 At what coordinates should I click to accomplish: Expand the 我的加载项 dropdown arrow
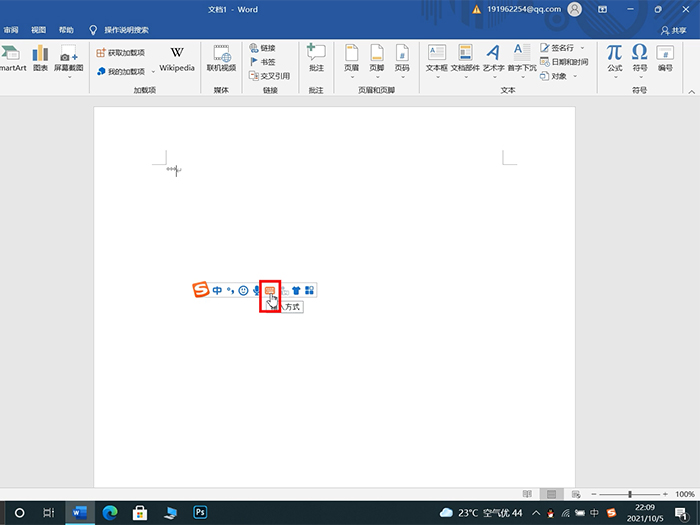[153, 71]
